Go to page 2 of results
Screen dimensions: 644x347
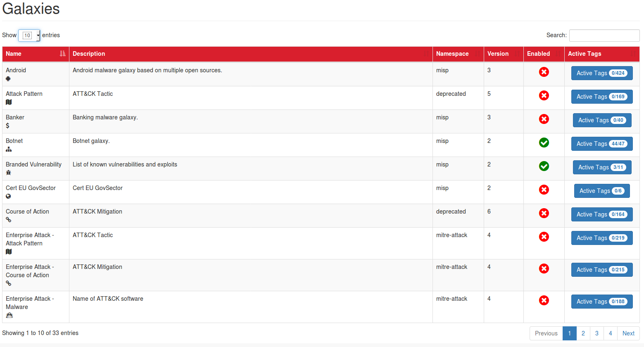click(583, 333)
